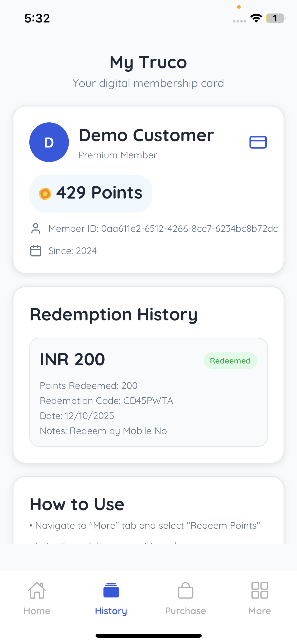Screen dimensions: 297x644
Task: Tap the calendar icon beside Since 2024
Action: coord(36,251)
